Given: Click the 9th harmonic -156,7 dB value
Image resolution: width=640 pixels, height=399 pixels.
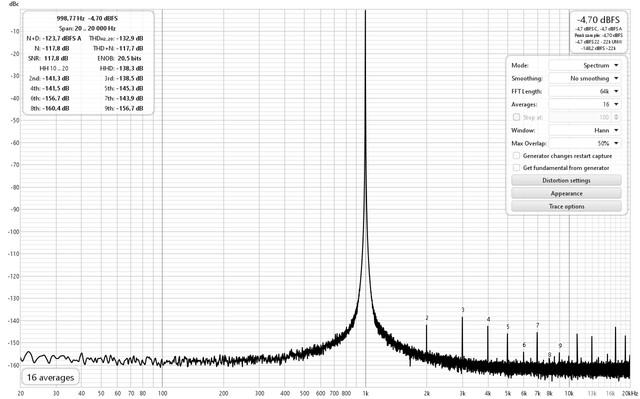Looking at the screenshot, I should click(x=129, y=109).
